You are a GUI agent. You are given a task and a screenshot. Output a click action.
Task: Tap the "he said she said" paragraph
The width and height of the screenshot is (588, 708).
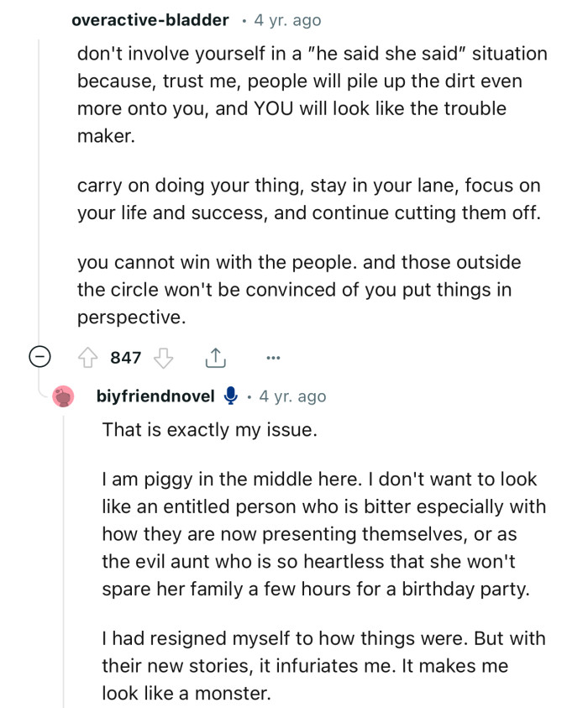click(311, 94)
